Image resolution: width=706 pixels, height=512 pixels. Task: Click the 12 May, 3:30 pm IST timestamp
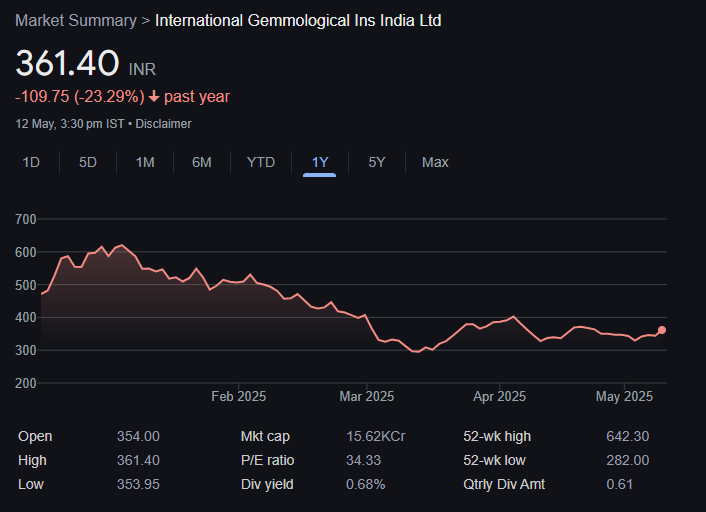[x=70, y=124]
